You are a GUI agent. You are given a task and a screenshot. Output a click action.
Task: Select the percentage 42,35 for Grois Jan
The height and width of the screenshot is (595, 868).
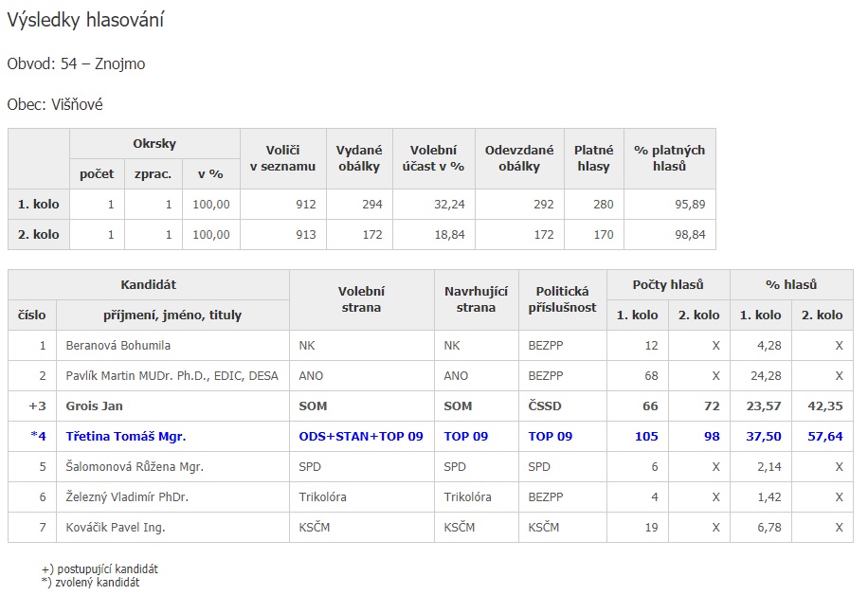(x=824, y=406)
